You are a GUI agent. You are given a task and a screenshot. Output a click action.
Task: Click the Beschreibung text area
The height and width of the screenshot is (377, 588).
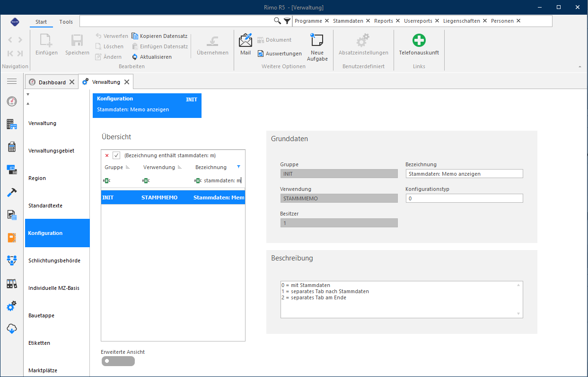click(x=401, y=299)
